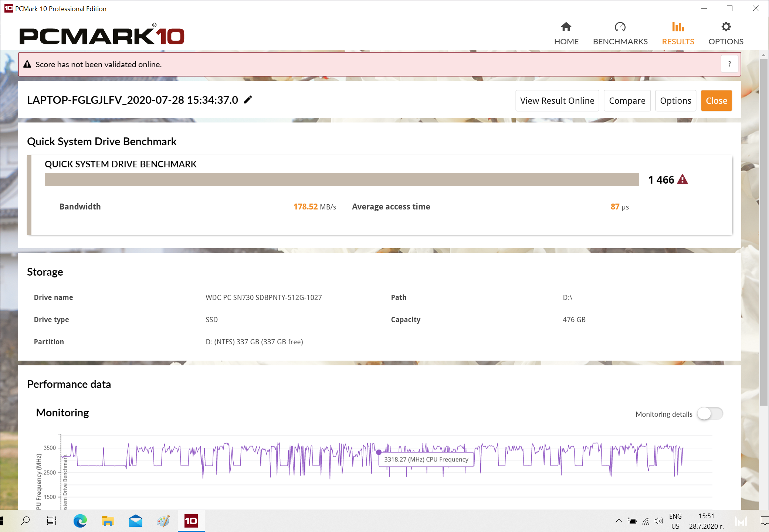
Task: Click the Path value D:\
Action: 568,297
